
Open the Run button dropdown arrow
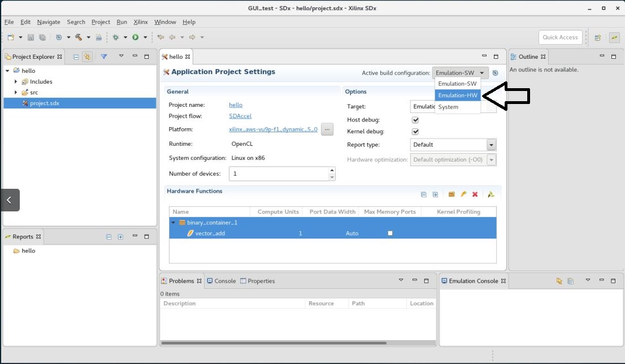pyautogui.click(x=145, y=37)
